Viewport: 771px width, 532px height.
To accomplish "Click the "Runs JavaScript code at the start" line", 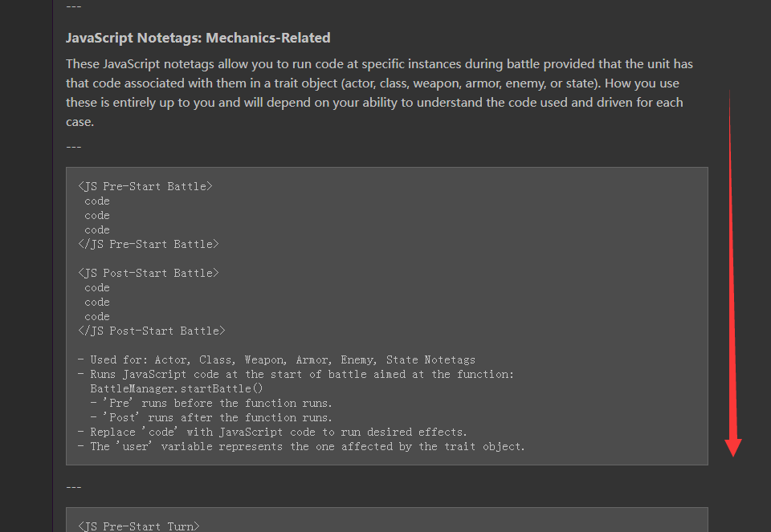I will pos(296,374).
